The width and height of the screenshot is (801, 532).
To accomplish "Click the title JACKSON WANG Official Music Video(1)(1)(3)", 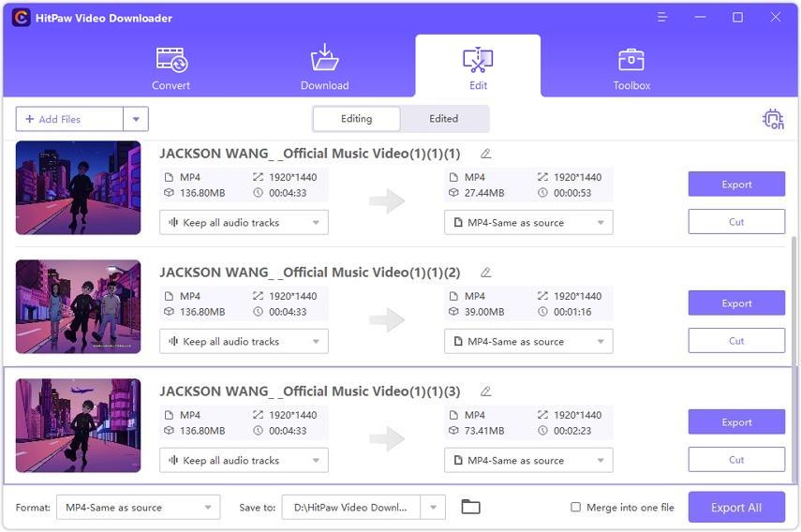I will (309, 392).
